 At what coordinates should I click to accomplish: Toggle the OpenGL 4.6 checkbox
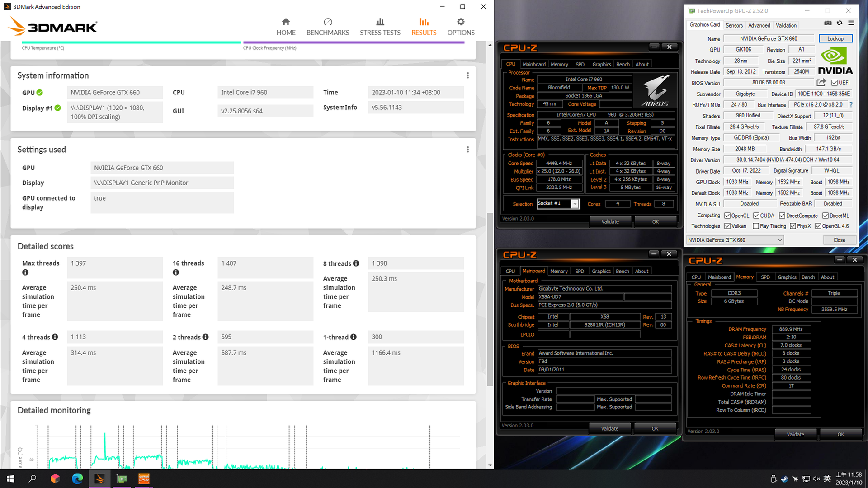pyautogui.click(x=818, y=226)
